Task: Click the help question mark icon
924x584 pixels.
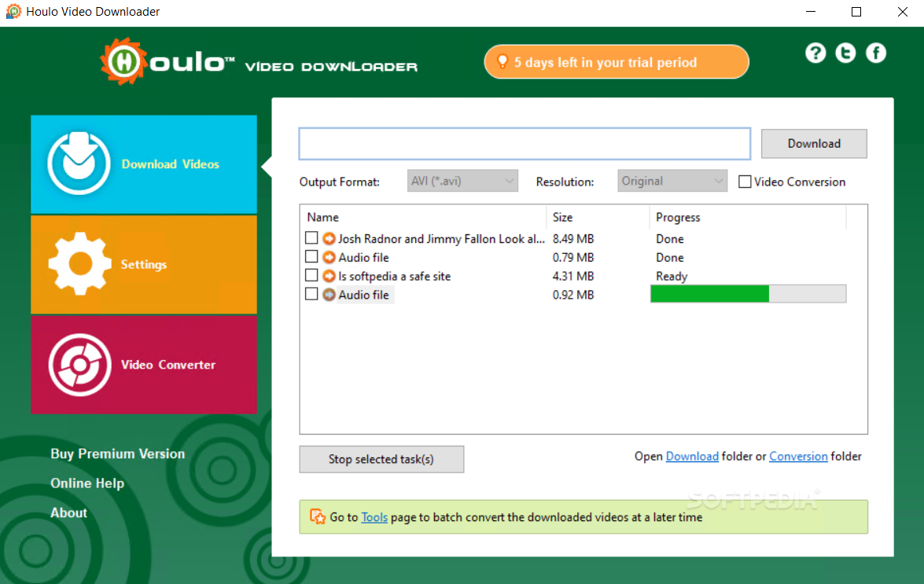Action: [x=815, y=53]
